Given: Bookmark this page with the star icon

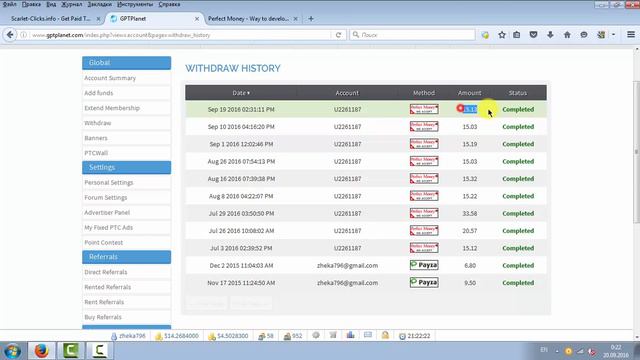Looking at the screenshot, I should click(x=502, y=35).
